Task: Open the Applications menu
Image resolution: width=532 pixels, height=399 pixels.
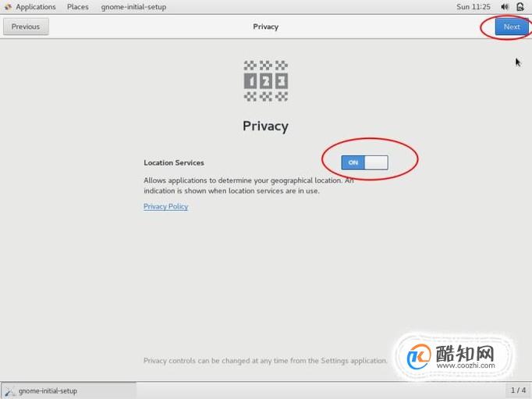Action: click(x=36, y=7)
